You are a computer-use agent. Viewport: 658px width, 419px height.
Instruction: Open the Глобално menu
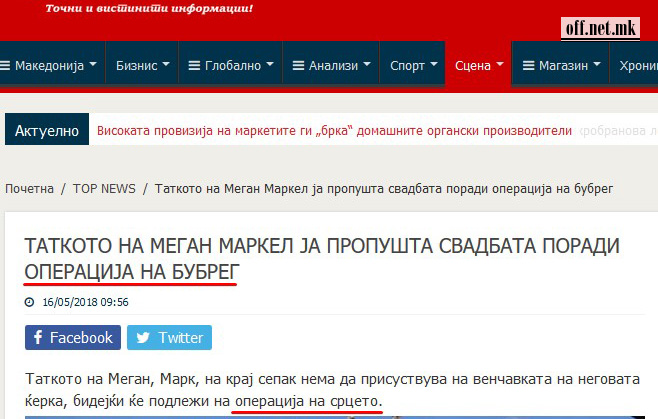tap(230, 65)
